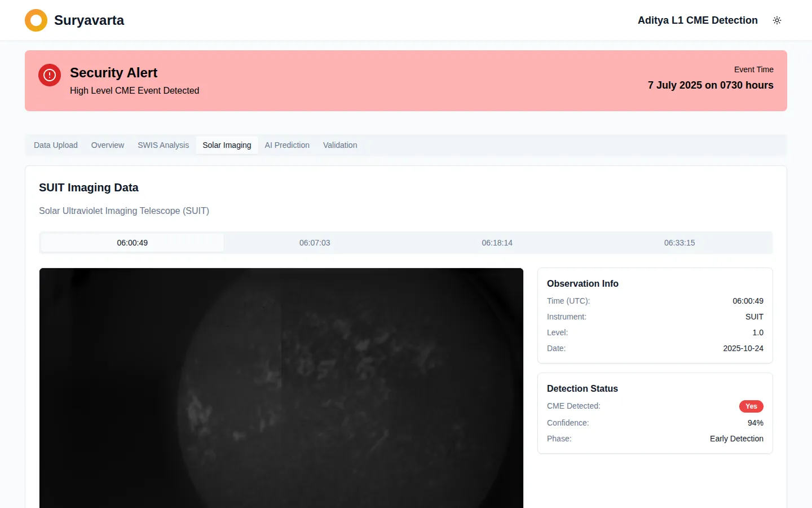Open the Validation tab
The height and width of the screenshot is (508, 812).
pyautogui.click(x=340, y=145)
